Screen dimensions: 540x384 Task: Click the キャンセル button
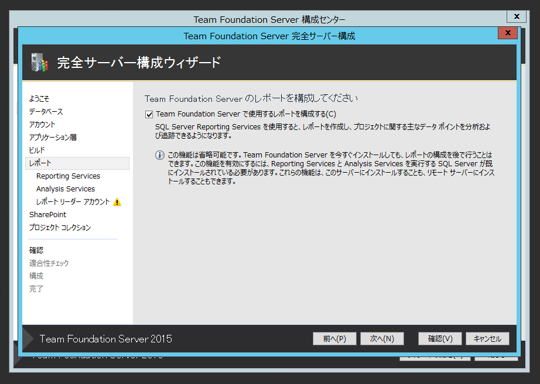click(487, 339)
